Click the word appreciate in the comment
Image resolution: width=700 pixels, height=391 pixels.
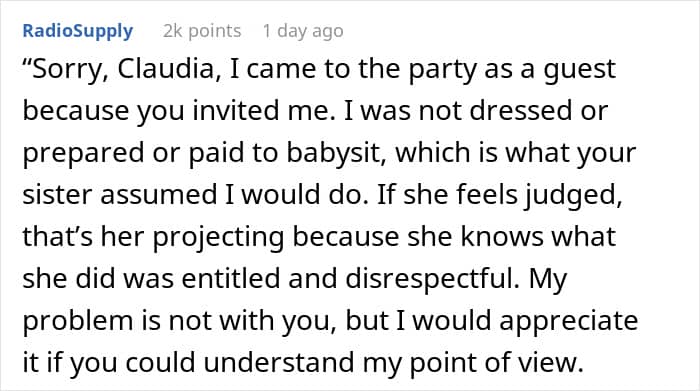coord(569,321)
